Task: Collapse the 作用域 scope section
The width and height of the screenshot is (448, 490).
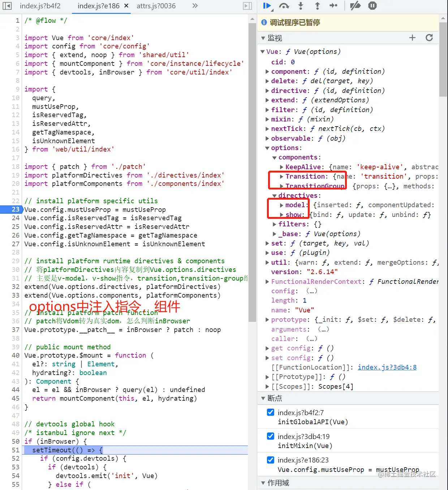Action: click(263, 483)
